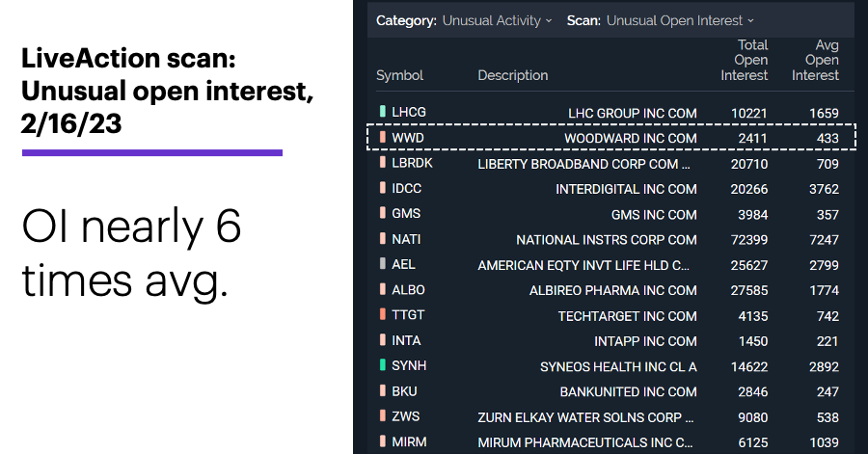
Task: Click the green indicator icon beside LHCG
Action: 383,111
